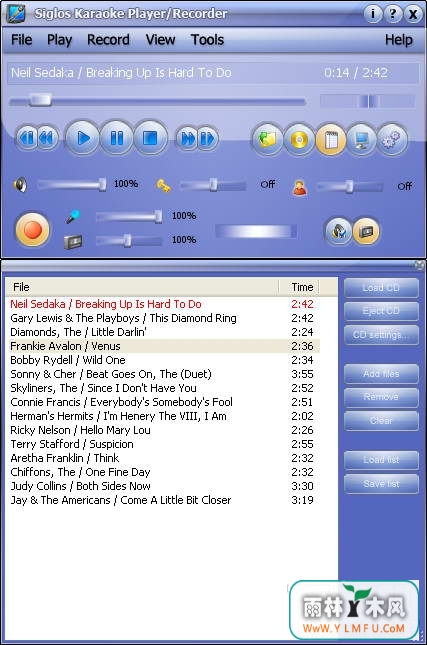Image resolution: width=427 pixels, height=645 pixels.
Task: Sort playlist by File column header
Action: (x=142, y=287)
